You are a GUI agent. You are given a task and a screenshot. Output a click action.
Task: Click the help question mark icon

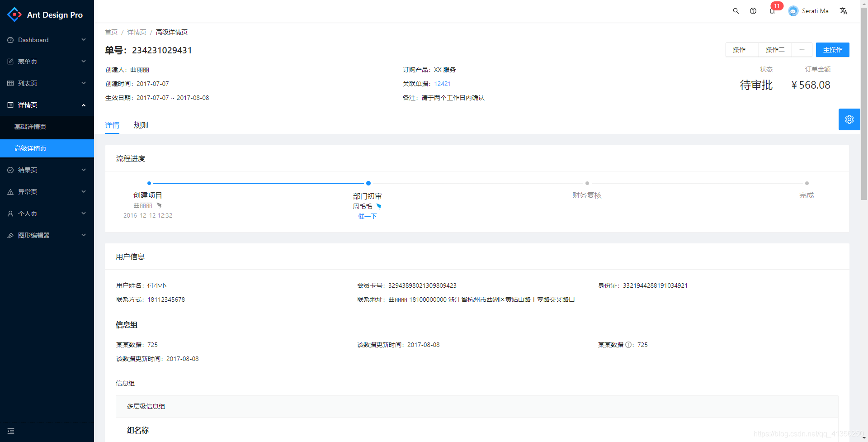pos(753,10)
